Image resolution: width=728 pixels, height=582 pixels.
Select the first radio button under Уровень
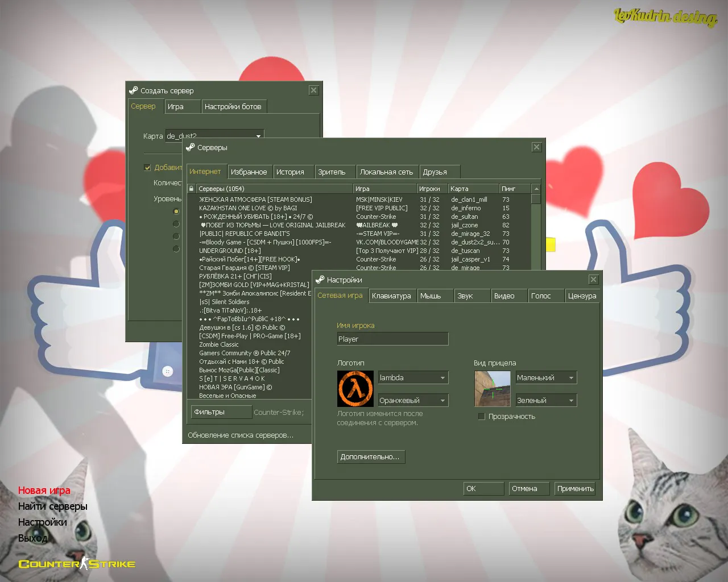point(176,211)
